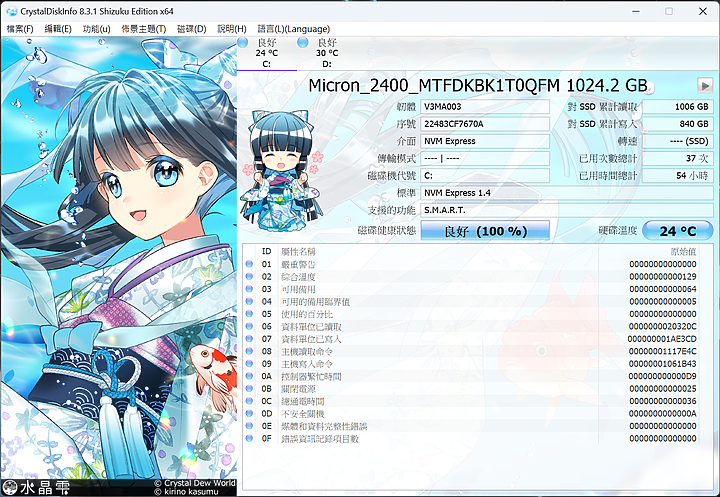This screenshot has width=720, height=497.
Task: Select raw value 0000000000129 in row 02
Action: pos(663,277)
